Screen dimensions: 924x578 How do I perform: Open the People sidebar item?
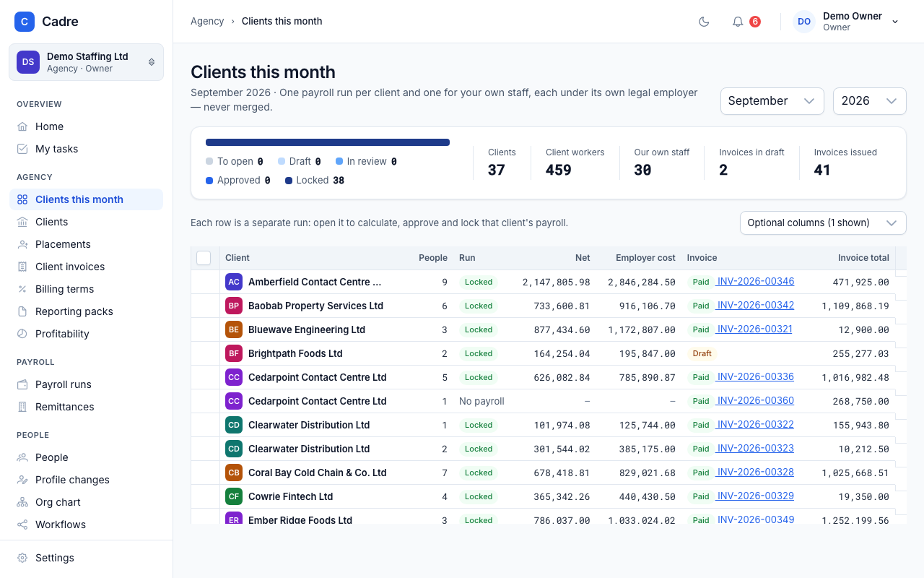(x=86, y=457)
